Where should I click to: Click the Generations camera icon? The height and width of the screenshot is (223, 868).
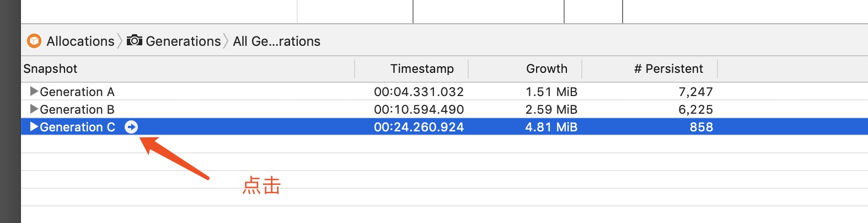click(134, 40)
